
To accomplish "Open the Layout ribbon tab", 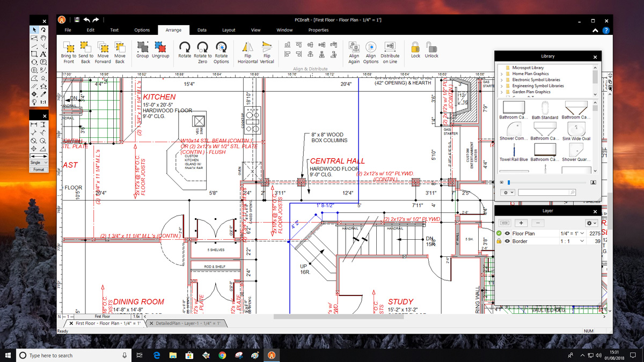I will pyautogui.click(x=229, y=30).
